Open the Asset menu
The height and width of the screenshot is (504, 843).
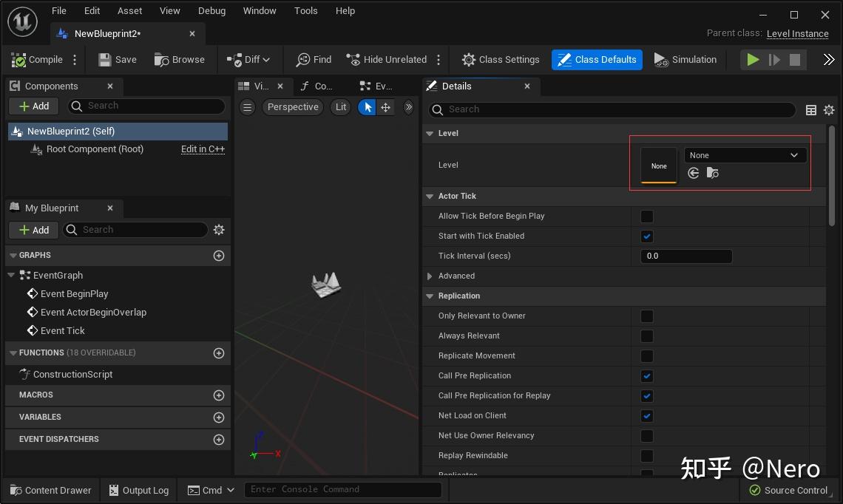click(130, 11)
